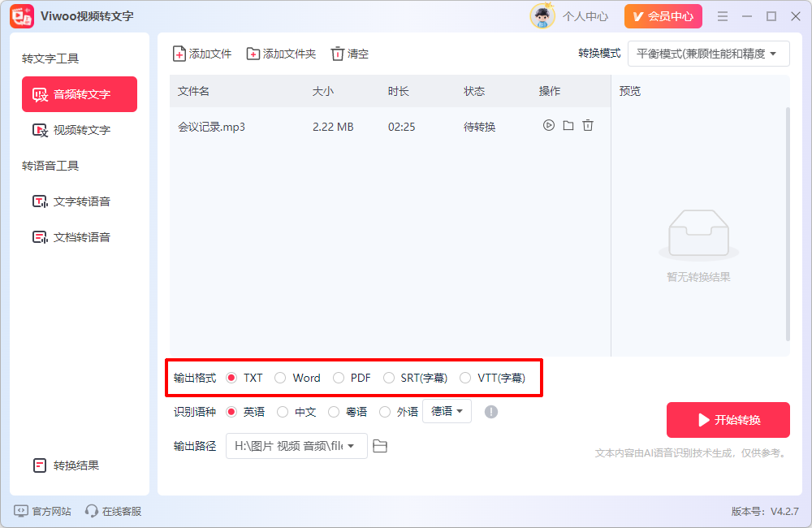Open 会员中心 membership center
This screenshot has width=812, height=528.
click(x=663, y=16)
